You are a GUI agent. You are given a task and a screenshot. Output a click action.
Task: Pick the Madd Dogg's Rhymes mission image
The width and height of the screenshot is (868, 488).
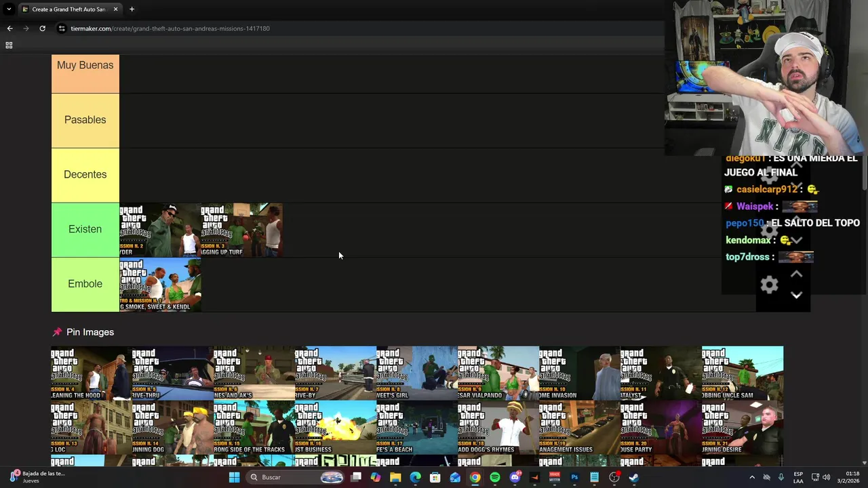point(498,427)
